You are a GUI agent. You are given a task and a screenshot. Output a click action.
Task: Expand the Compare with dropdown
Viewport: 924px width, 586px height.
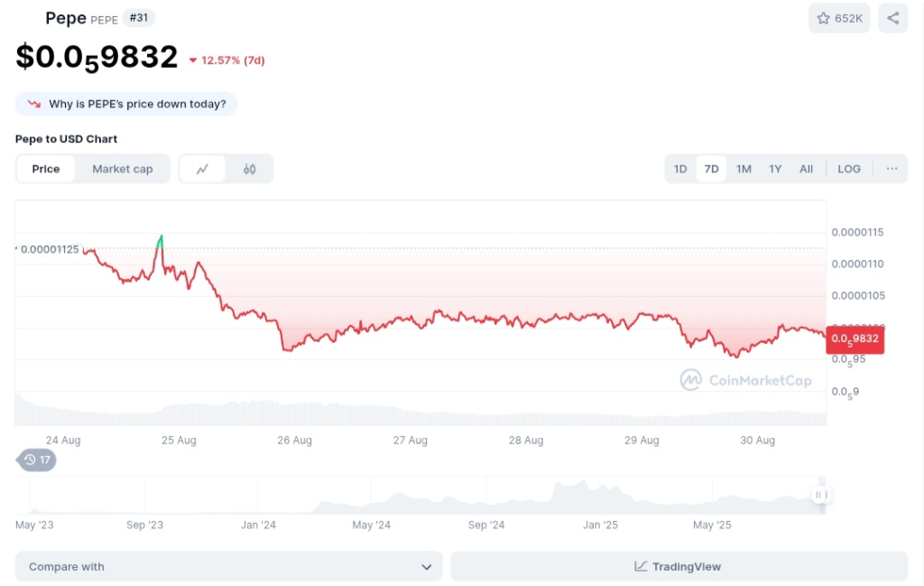point(228,566)
